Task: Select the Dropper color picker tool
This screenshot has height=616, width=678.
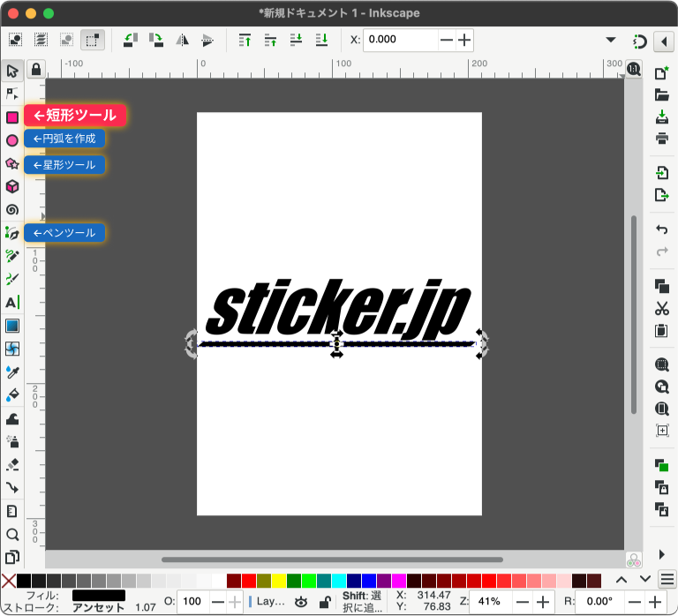Action: pyautogui.click(x=12, y=372)
